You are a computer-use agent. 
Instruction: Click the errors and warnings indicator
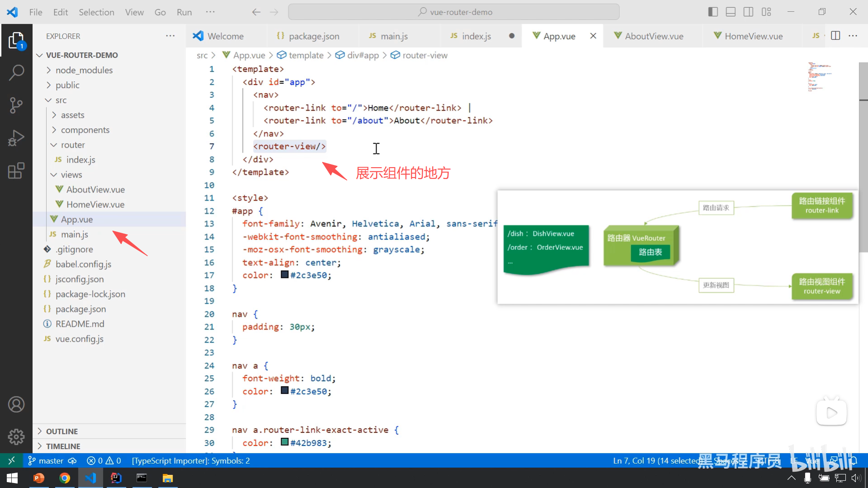(x=104, y=460)
